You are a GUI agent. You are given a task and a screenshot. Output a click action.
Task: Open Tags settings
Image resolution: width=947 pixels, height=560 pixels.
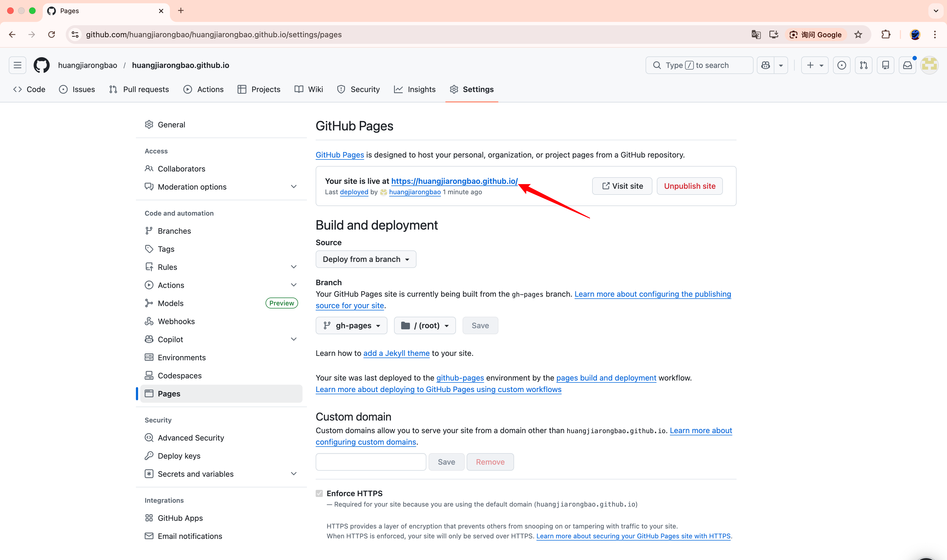[x=221, y=249]
